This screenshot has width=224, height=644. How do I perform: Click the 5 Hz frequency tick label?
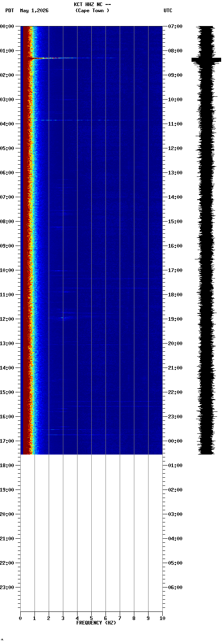click(91, 618)
